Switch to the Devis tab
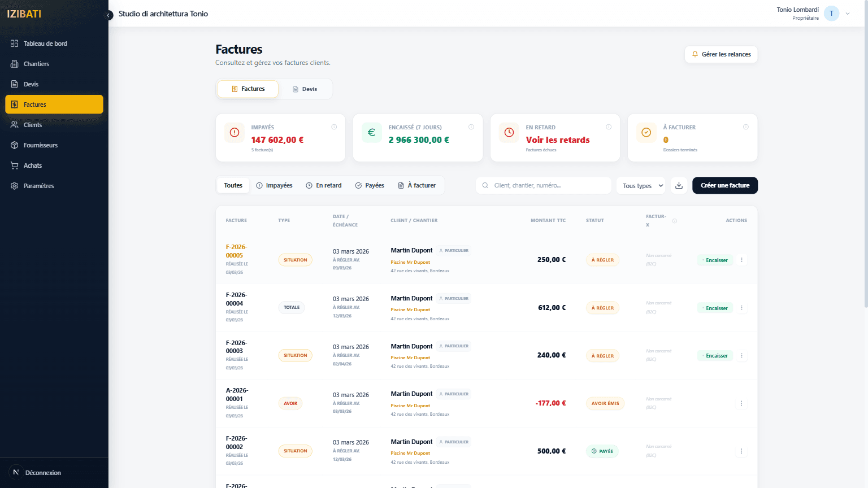The image size is (868, 488). tap(305, 89)
